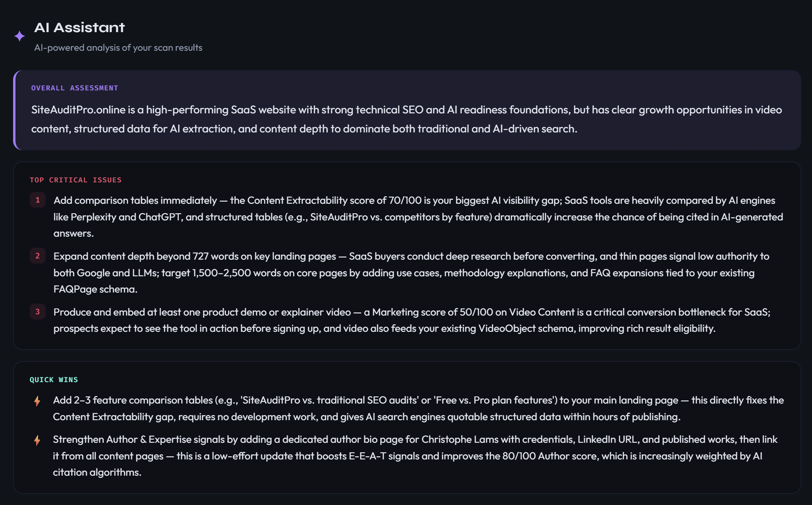Screen dimensions: 812x505
Task: Click the number 1 critical issue badge
Action: pos(38,200)
